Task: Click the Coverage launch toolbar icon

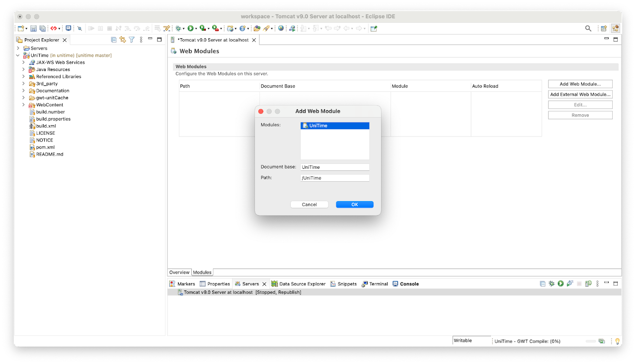Action: click(x=202, y=29)
